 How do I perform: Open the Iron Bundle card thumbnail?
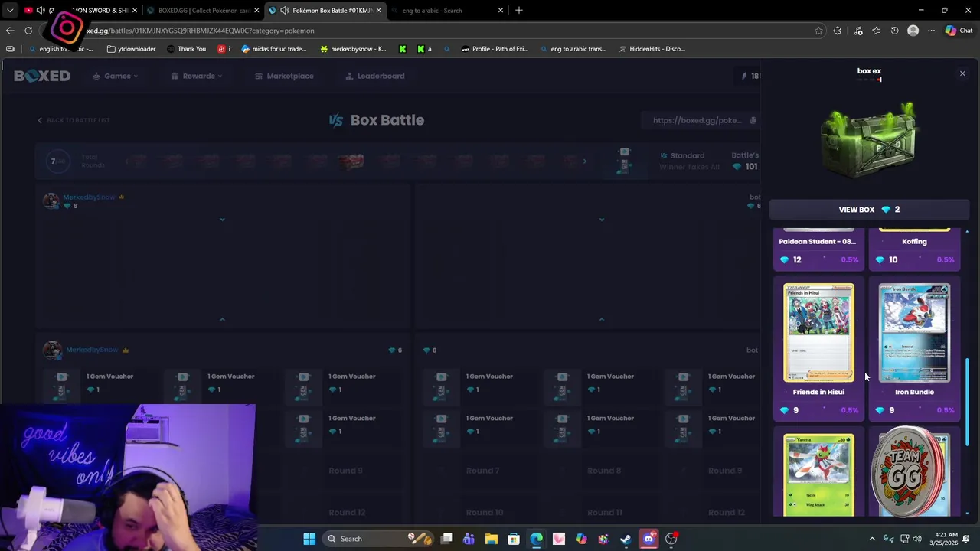click(914, 332)
